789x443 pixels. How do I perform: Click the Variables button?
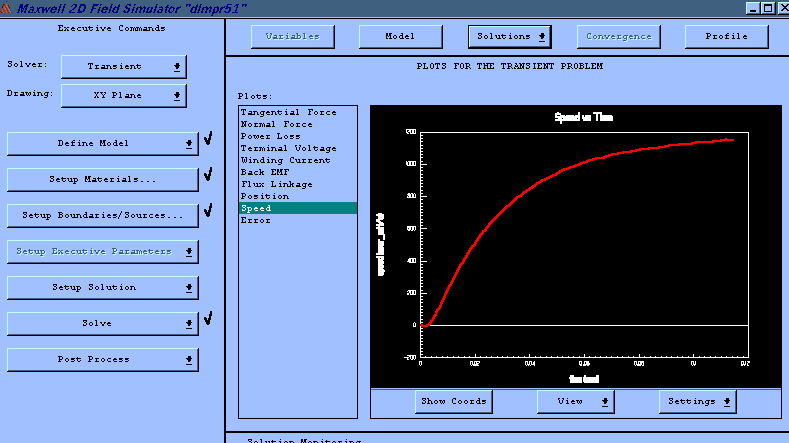[293, 37]
